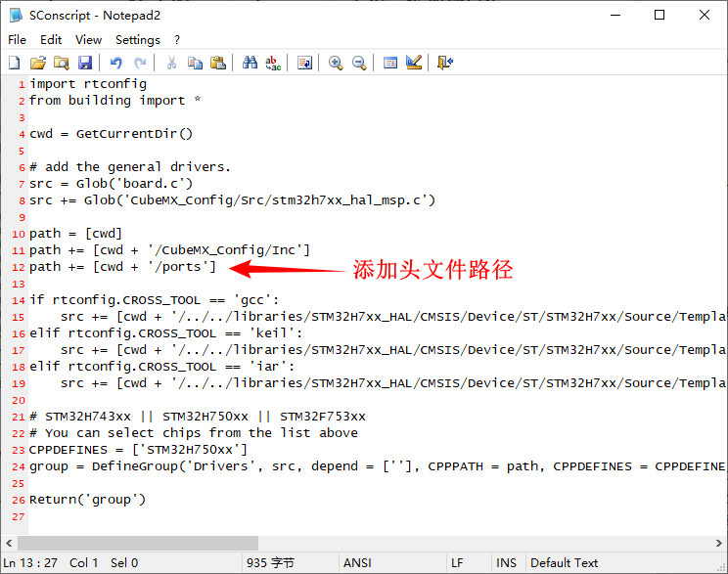Open the scheme selection toolbar icon
Viewport: 728px width, 574px height.
click(390, 63)
